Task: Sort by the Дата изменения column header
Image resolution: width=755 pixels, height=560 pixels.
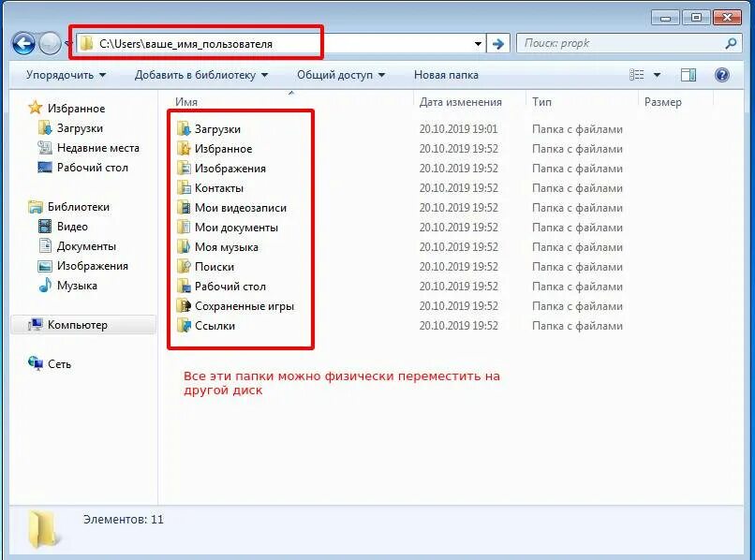Action: 460,101
